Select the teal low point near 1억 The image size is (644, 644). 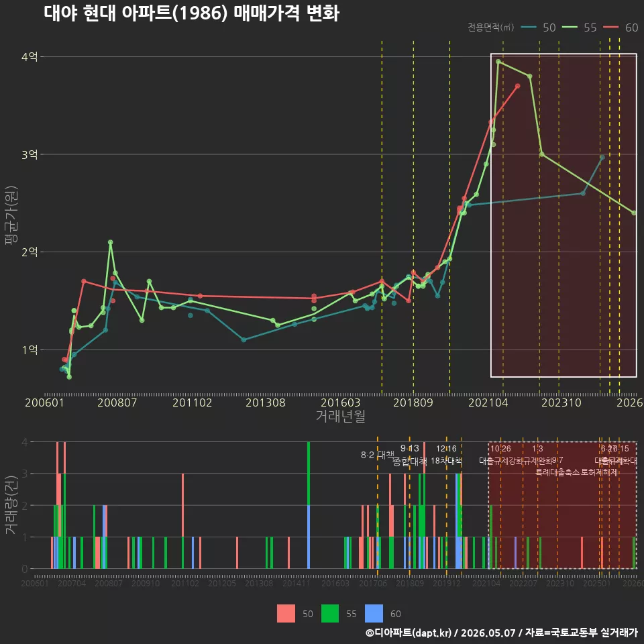244,339
